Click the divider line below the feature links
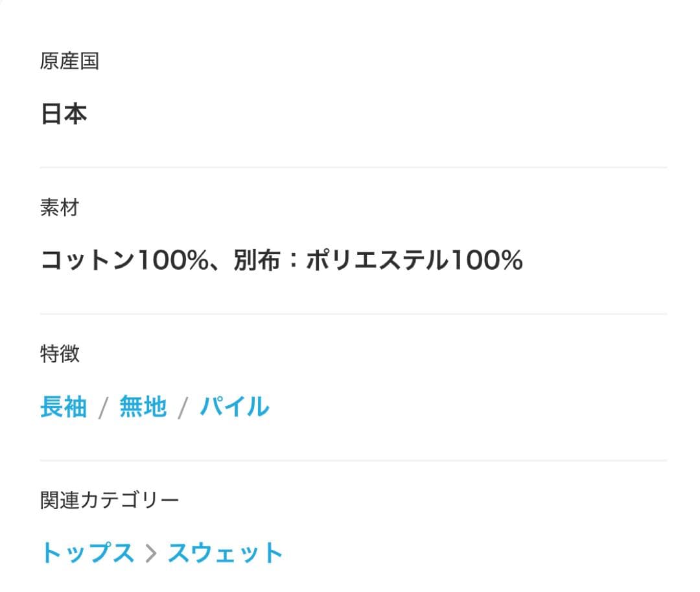 (353, 460)
